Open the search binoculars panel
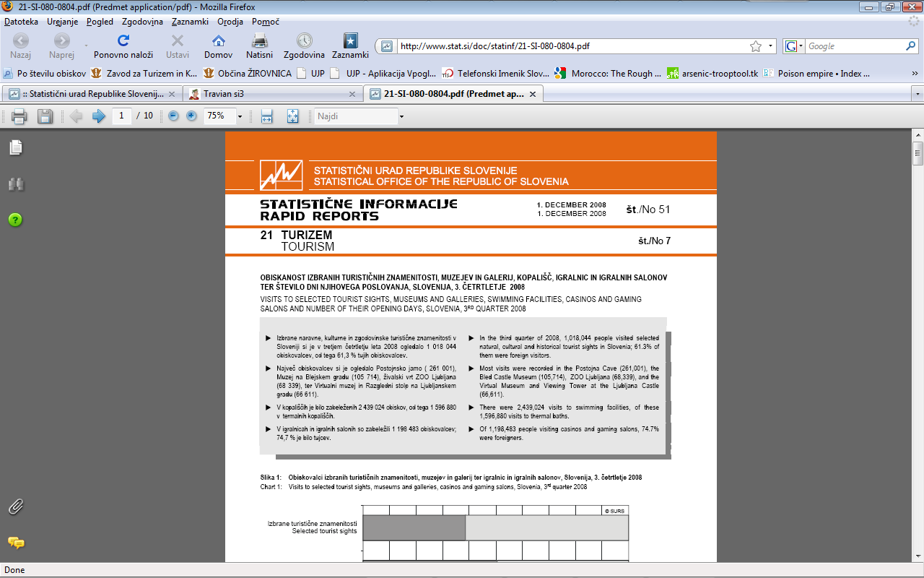Viewport: 924px width, 578px height. click(16, 184)
